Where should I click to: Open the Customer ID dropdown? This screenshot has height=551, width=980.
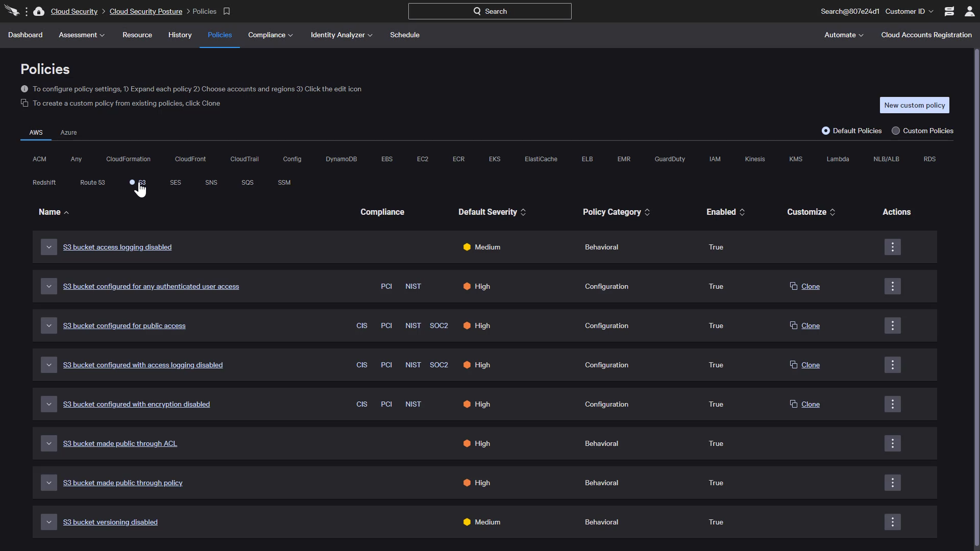coord(909,11)
